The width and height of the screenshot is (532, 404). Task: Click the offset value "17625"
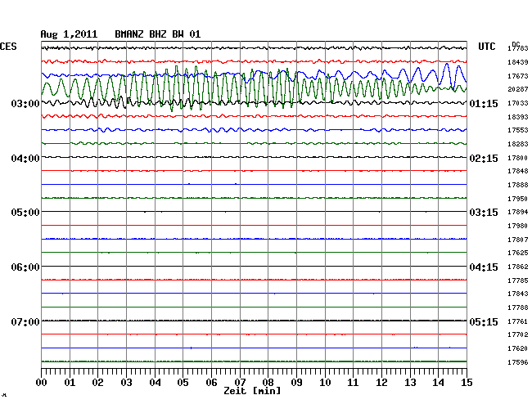[x=518, y=253]
